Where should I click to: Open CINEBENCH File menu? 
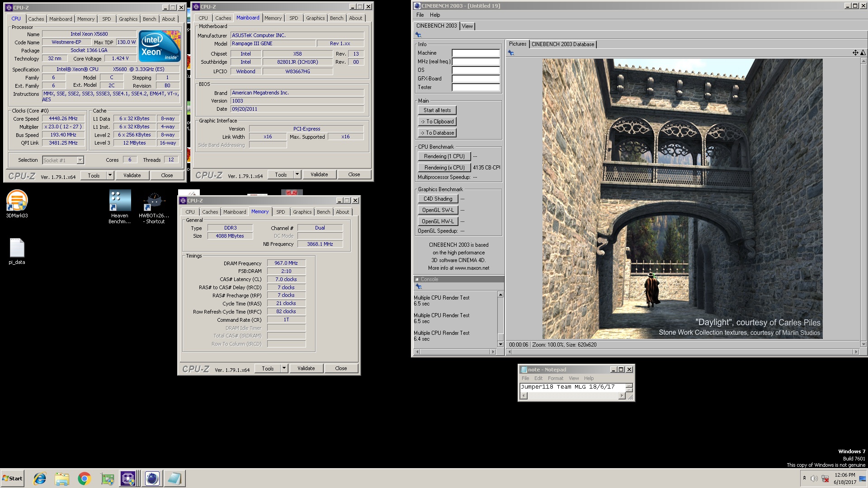420,15
